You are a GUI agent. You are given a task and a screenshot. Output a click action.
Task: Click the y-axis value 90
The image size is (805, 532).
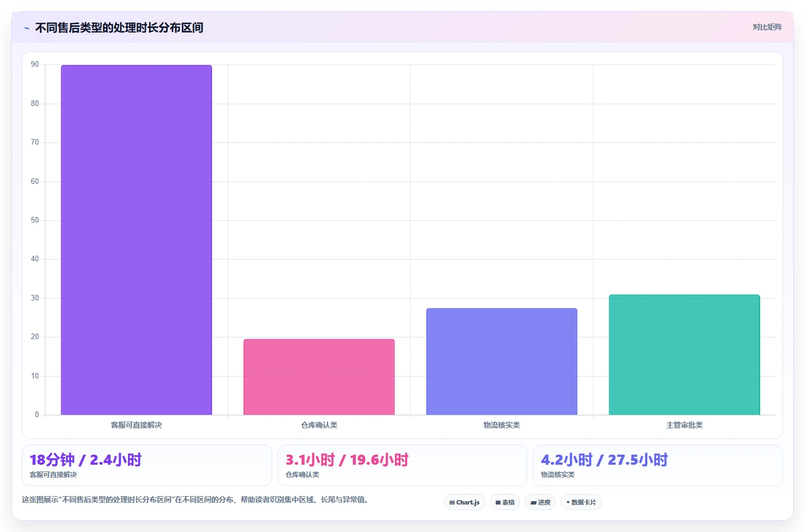tap(35, 64)
